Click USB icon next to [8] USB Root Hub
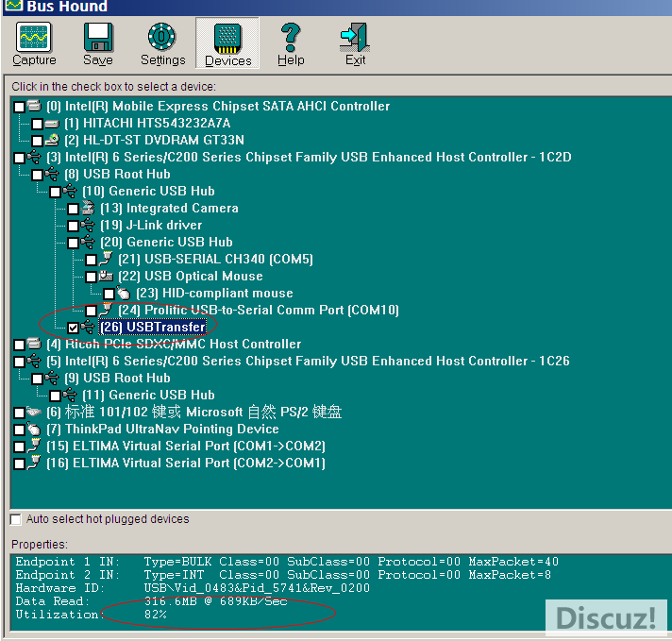Screen dimensions: 672x641 [52, 174]
